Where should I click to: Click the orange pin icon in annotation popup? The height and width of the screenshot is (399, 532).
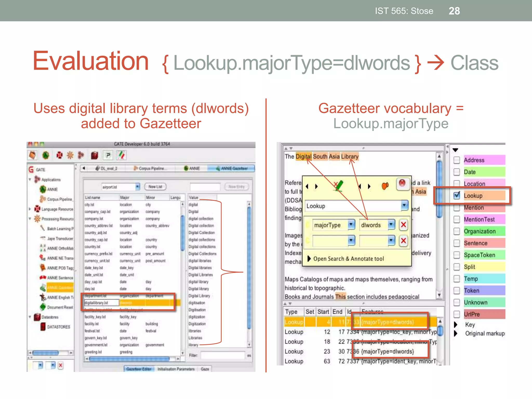(385, 186)
